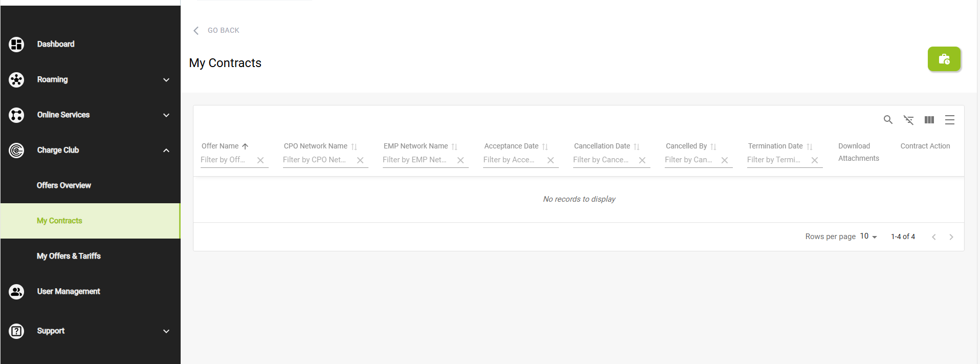Sort by Cancelled By arrows icon
Screen dimensions: 980x364
(x=713, y=146)
